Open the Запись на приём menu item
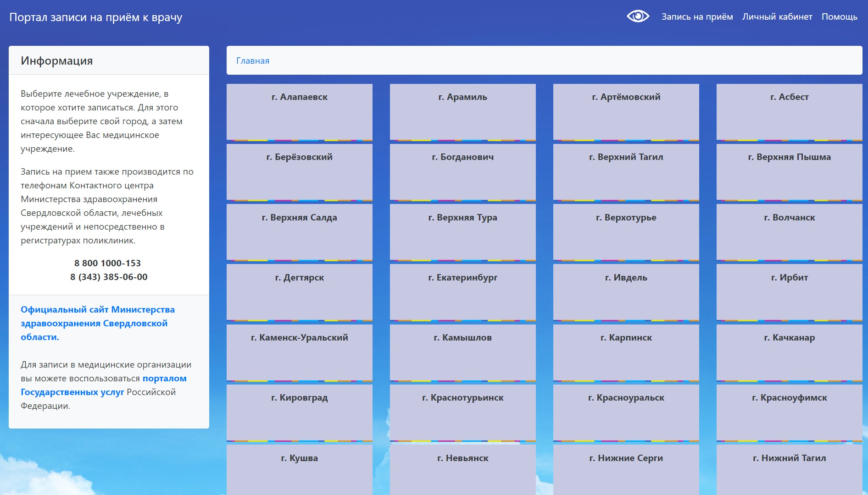The image size is (868, 495). [x=697, y=17]
